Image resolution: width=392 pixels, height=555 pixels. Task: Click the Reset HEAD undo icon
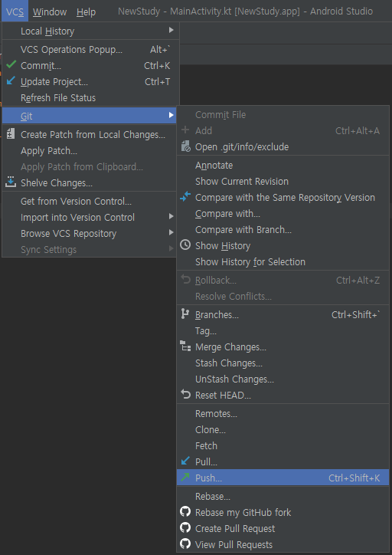[x=185, y=394]
